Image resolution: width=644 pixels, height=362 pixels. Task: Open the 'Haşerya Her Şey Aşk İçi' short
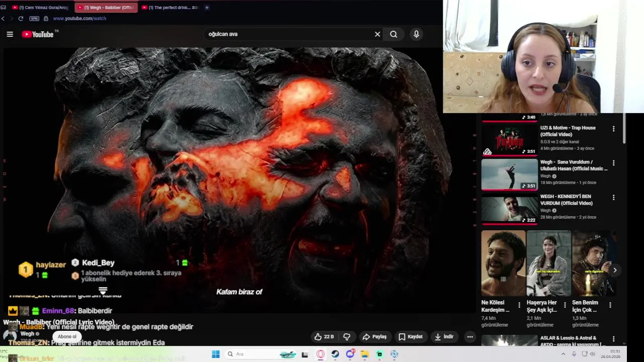pyautogui.click(x=548, y=263)
